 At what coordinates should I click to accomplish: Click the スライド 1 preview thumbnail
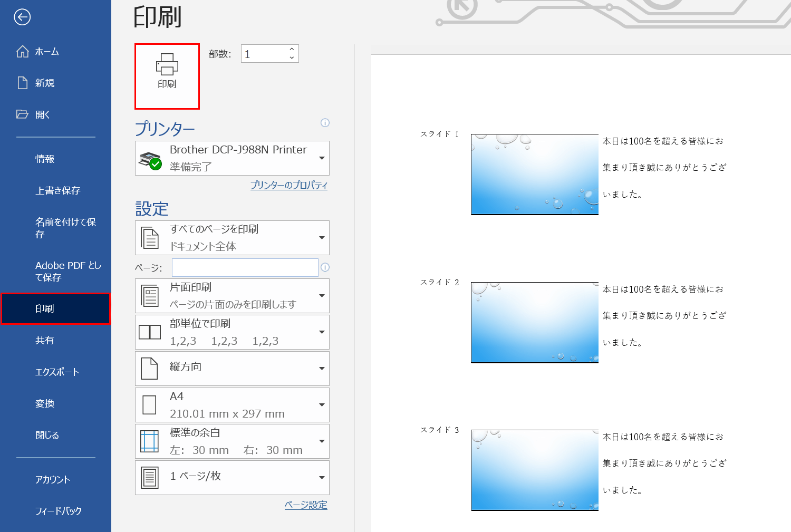click(535, 175)
